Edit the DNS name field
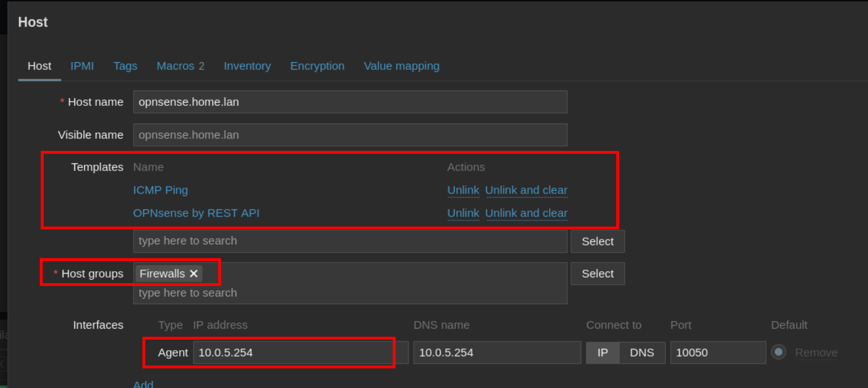Image resolution: width=868 pixels, height=388 pixels. click(497, 353)
